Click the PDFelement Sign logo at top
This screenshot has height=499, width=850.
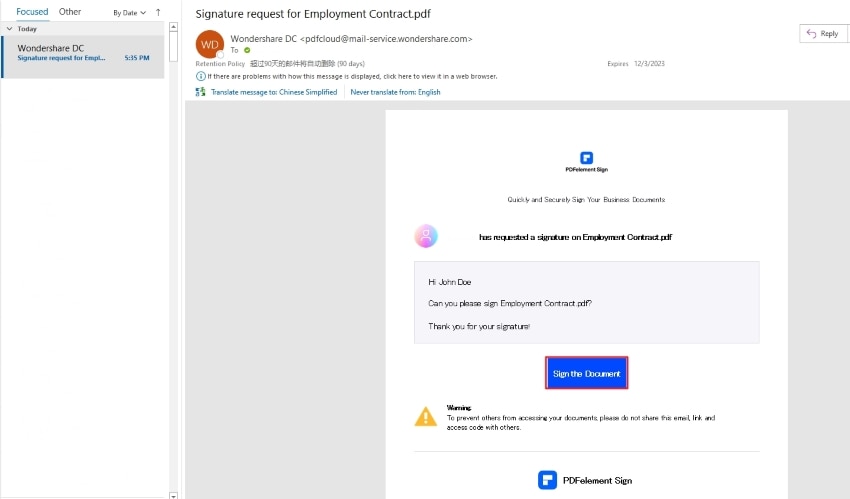(x=587, y=161)
